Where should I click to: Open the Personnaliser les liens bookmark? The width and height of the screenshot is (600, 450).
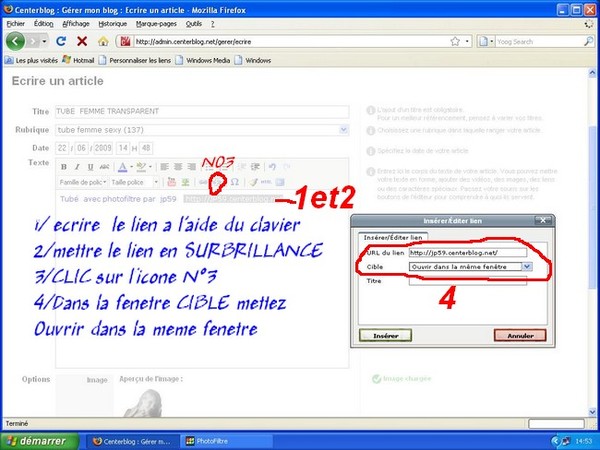click(x=135, y=60)
